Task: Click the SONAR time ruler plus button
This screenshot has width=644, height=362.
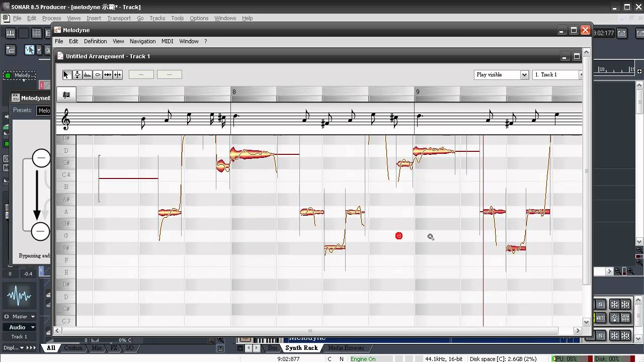Action: tap(639, 72)
